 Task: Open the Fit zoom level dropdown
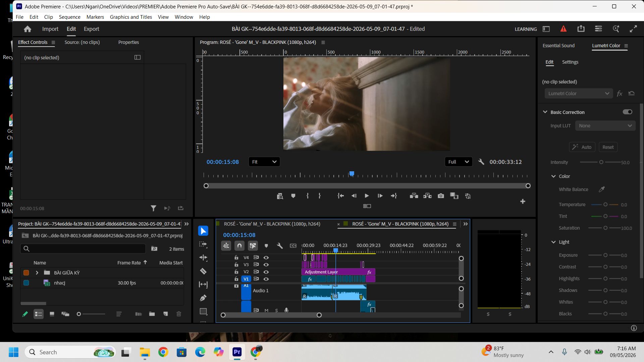(264, 162)
